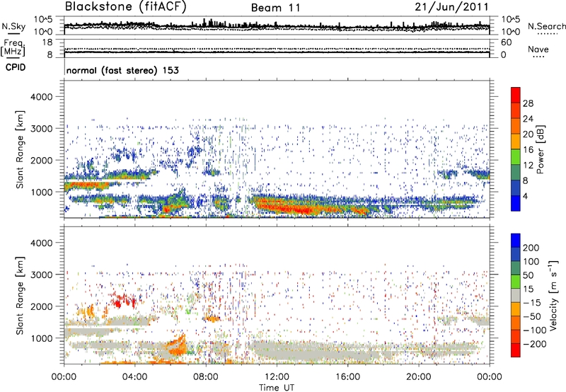
Task: Click the 'Blackstone (fitACF)' title text
Action: click(126, 6)
